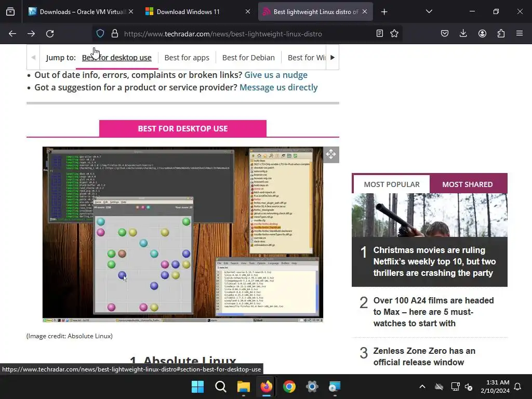Open Firefox application menu
Viewport: 532px width, 399px height.
pyautogui.click(x=520, y=34)
